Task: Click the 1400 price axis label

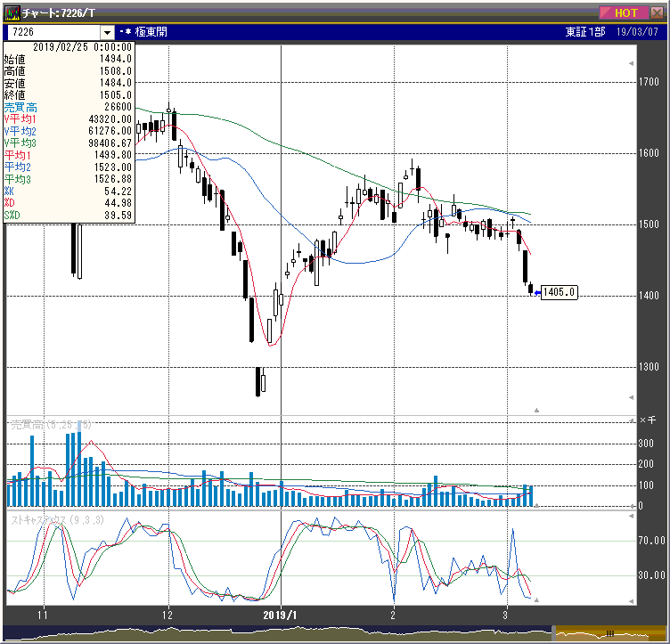Action: (649, 296)
